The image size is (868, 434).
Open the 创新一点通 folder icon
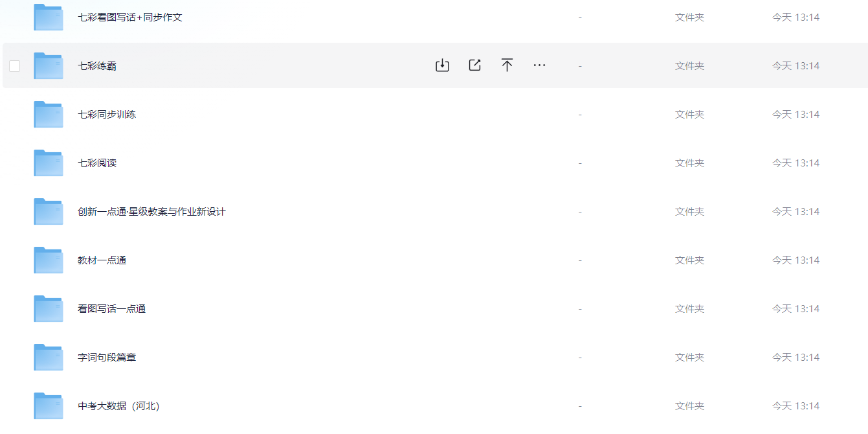49,212
